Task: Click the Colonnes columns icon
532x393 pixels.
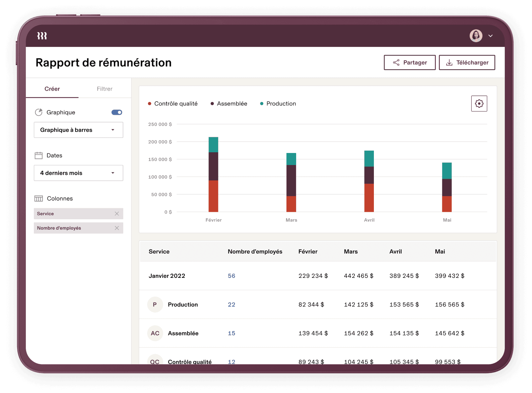Action: pyautogui.click(x=39, y=199)
